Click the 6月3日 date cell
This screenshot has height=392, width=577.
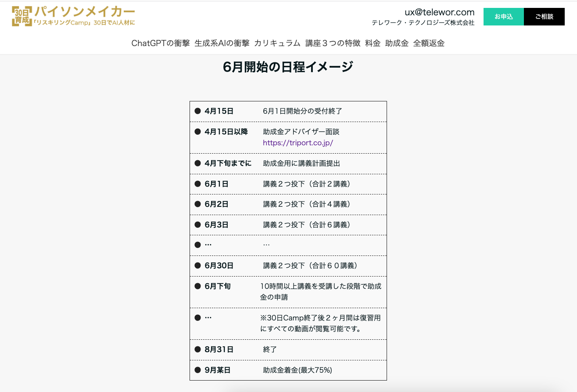[216, 225]
